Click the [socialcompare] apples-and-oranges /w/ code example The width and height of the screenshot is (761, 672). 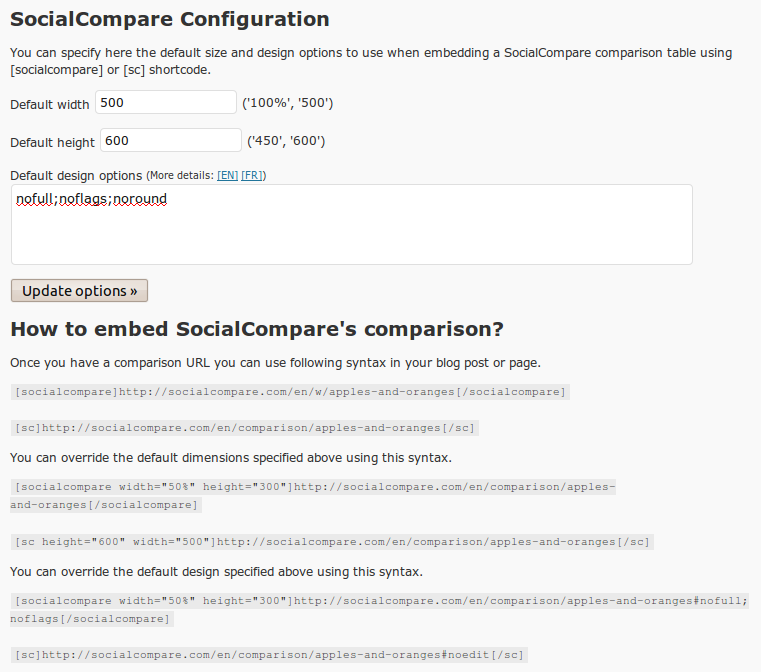290,392
